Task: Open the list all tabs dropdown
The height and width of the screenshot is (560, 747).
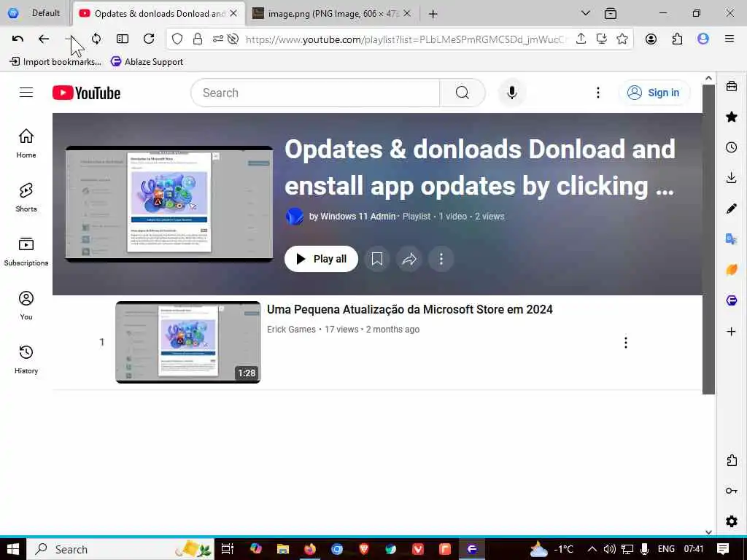Action: pos(586,13)
